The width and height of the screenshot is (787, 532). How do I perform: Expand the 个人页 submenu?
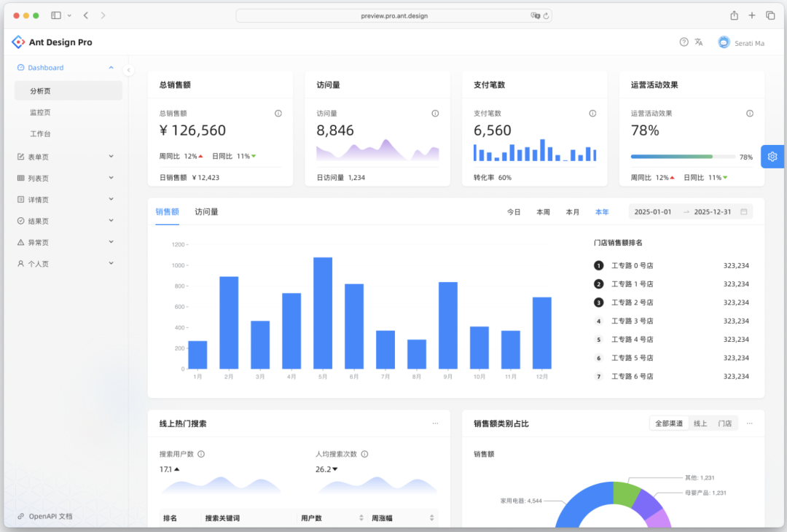click(x=111, y=263)
